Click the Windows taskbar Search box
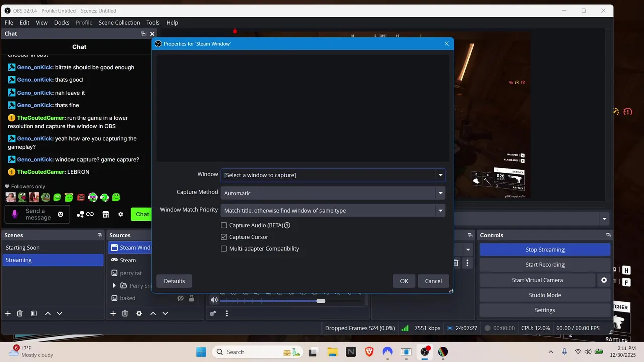Image resolution: width=644 pixels, height=362 pixels. [x=259, y=352]
